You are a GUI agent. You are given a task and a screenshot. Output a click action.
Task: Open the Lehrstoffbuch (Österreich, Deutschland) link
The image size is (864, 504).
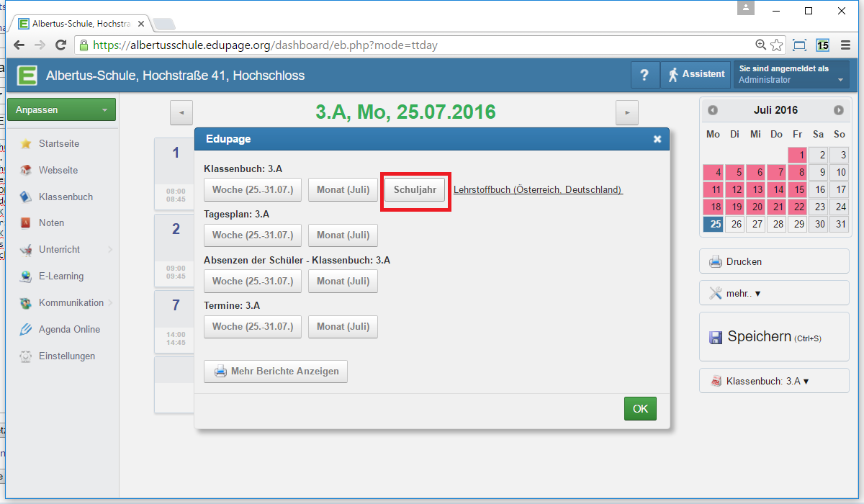[x=538, y=189]
